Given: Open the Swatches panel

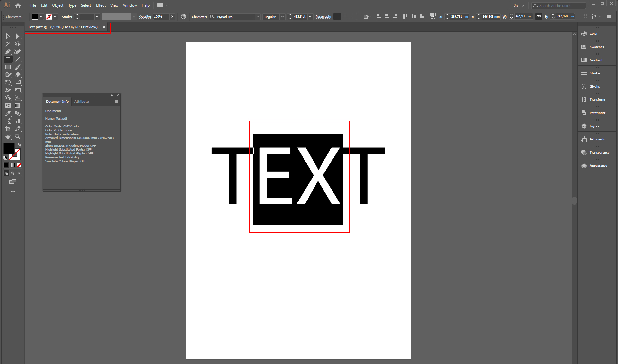Looking at the screenshot, I should tap(596, 47).
